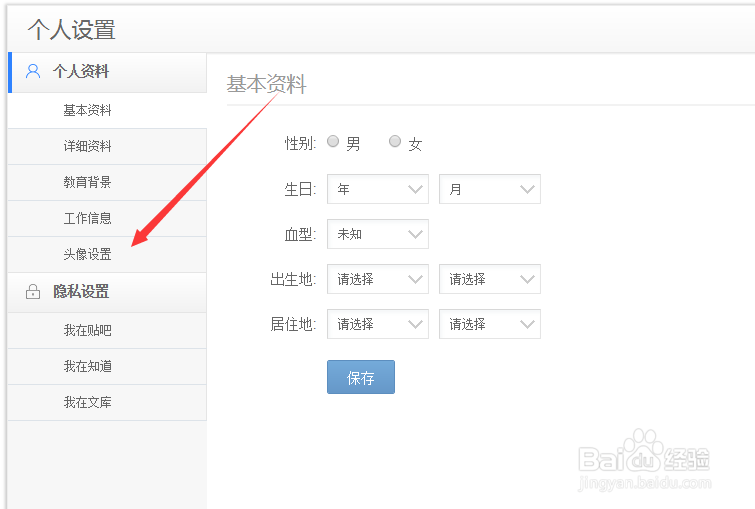The width and height of the screenshot is (755, 509).
Task: Open the second 出生地 请选择 dropdown
Action: click(x=490, y=279)
